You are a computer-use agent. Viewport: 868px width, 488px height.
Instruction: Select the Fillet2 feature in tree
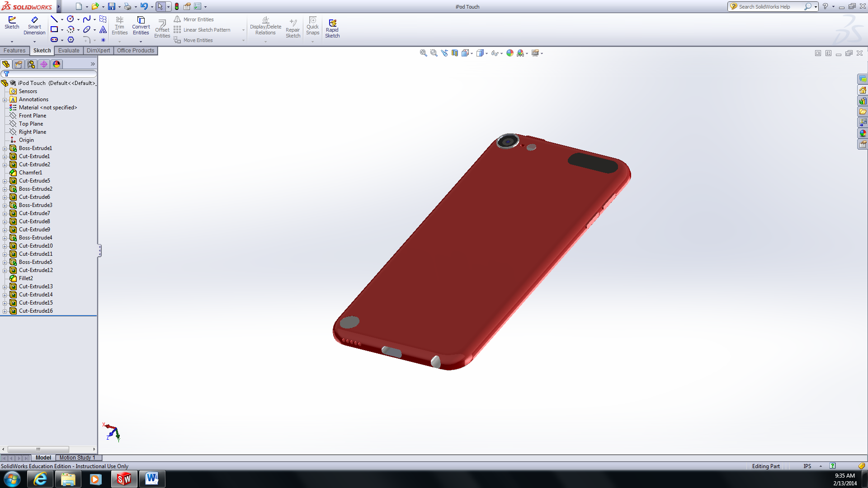tap(26, 278)
